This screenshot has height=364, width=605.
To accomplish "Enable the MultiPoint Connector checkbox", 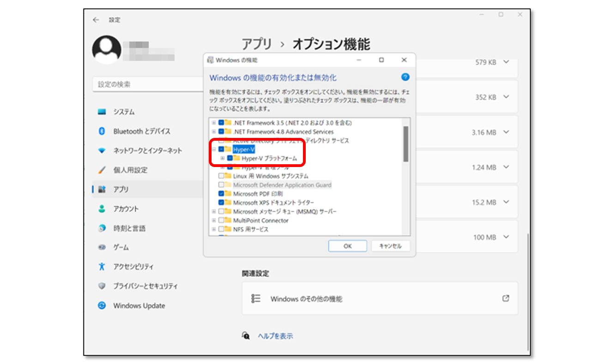I will [x=221, y=220].
